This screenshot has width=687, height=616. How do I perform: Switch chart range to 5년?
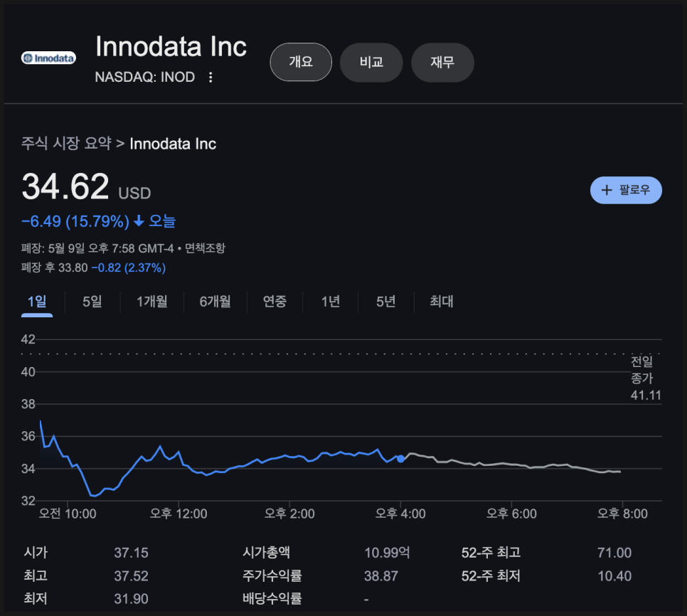[386, 302]
